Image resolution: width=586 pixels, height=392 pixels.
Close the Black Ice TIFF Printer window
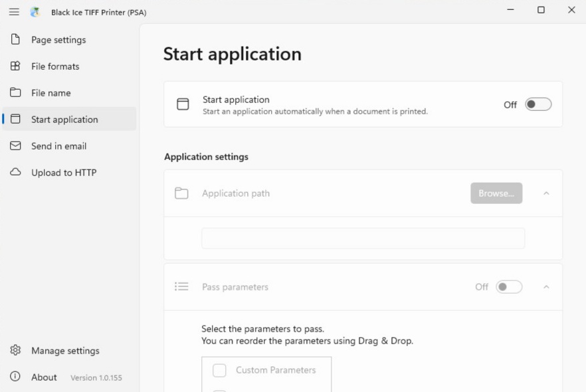(x=571, y=10)
